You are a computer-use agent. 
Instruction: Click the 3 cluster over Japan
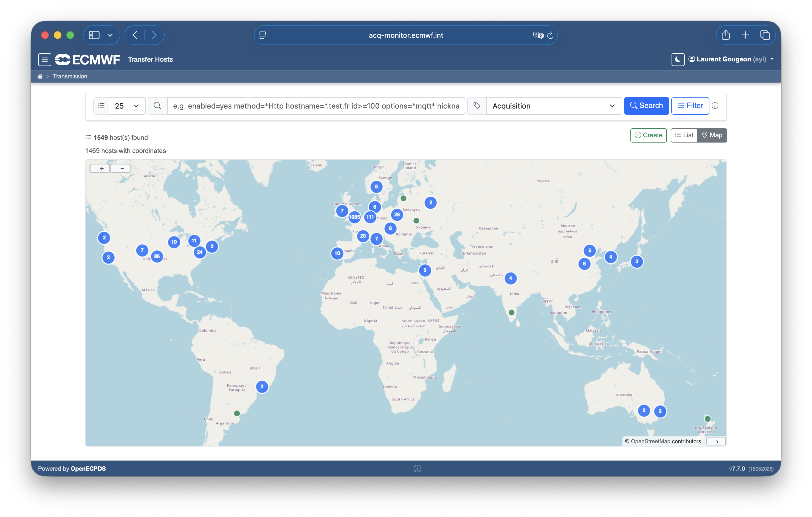click(x=637, y=262)
